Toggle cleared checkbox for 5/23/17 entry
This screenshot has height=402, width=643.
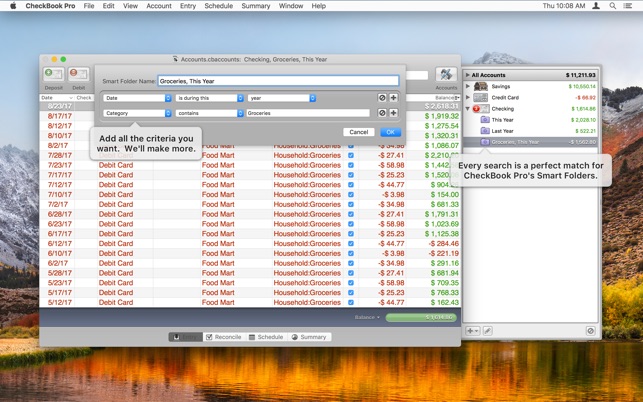pos(351,283)
